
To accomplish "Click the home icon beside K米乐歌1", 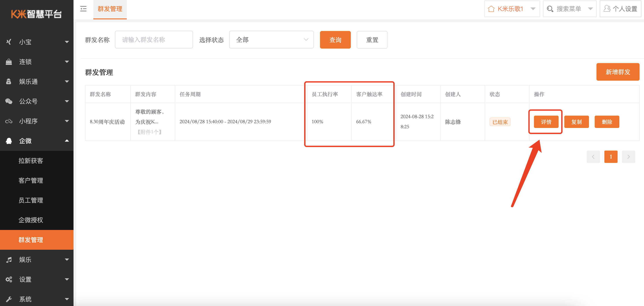I will 491,9.
